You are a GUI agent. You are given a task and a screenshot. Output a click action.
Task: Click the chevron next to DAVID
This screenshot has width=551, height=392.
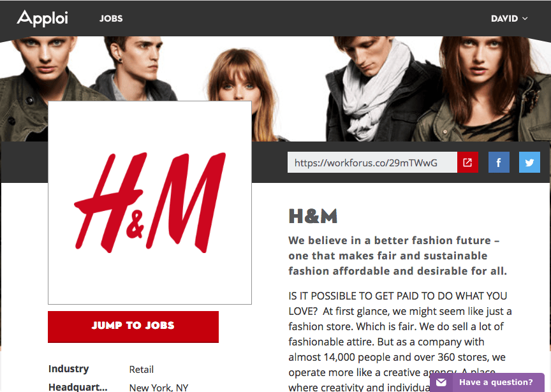pos(525,18)
